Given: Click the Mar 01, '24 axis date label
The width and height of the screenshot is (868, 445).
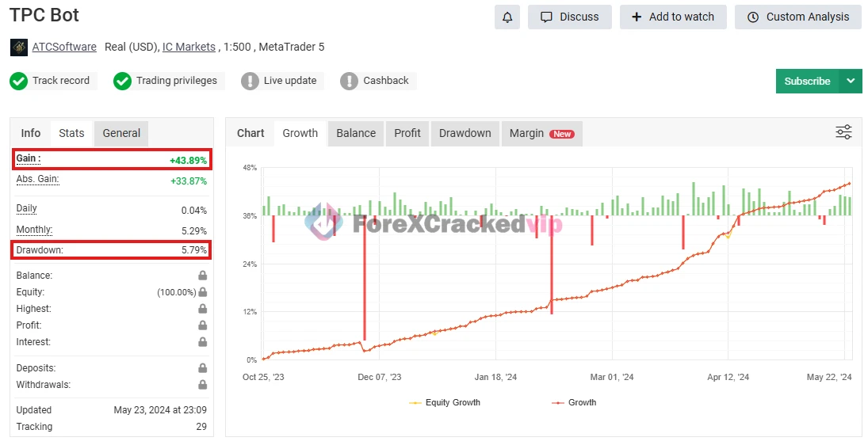Looking at the screenshot, I should 612,377.
